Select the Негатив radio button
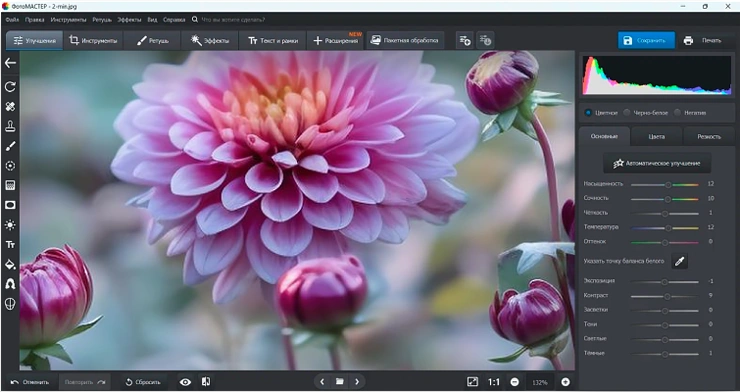The image size is (740, 392). pos(677,113)
